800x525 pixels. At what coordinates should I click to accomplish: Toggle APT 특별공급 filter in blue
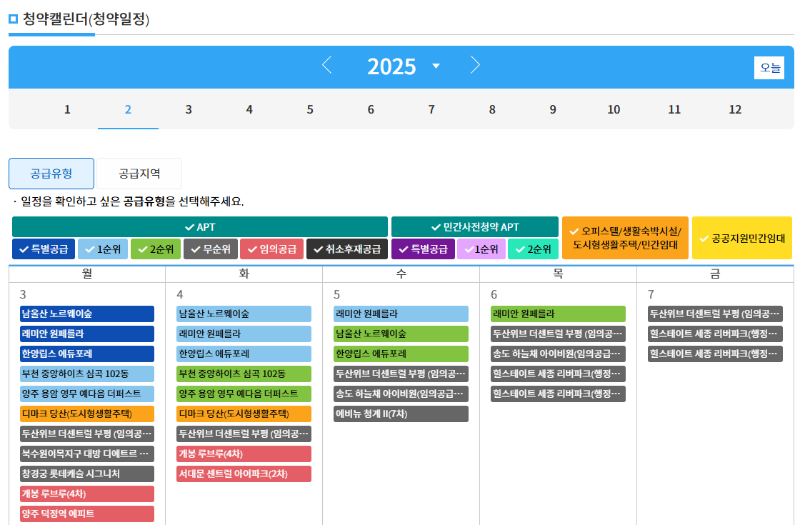[x=43, y=249]
